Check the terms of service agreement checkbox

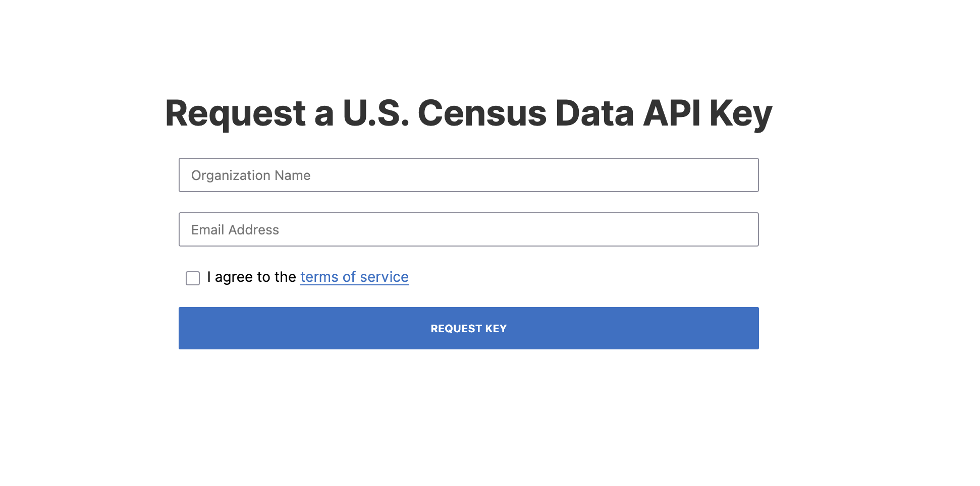coord(193,278)
